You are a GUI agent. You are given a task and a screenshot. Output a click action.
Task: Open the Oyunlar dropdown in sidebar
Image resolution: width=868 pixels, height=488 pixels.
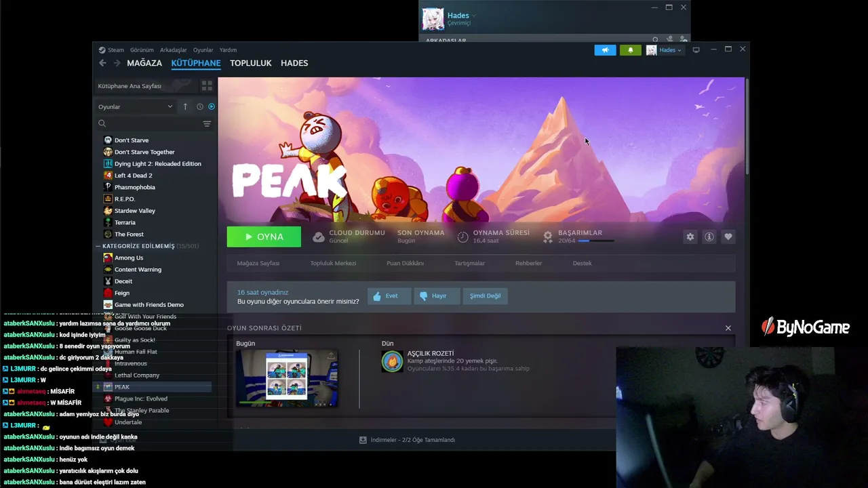136,106
